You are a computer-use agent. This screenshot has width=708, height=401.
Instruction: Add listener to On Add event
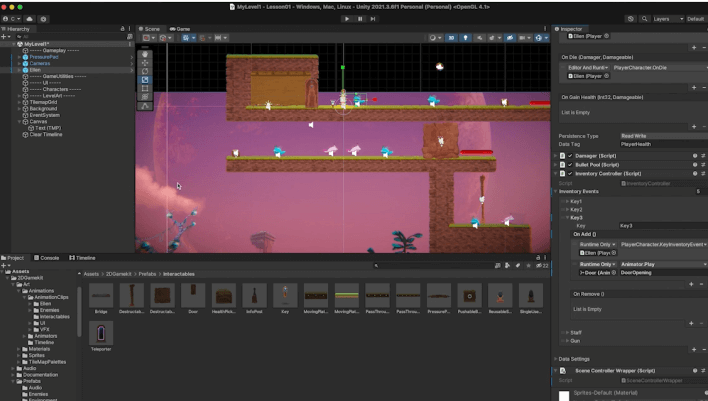(691, 284)
